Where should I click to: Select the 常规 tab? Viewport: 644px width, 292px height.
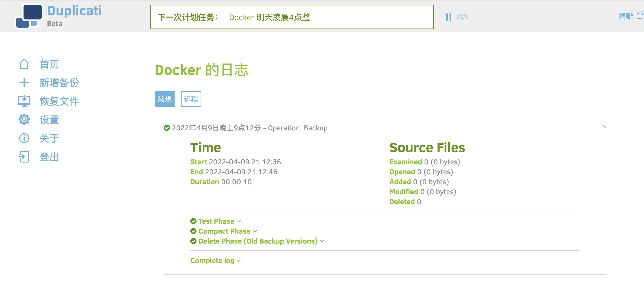click(x=164, y=99)
